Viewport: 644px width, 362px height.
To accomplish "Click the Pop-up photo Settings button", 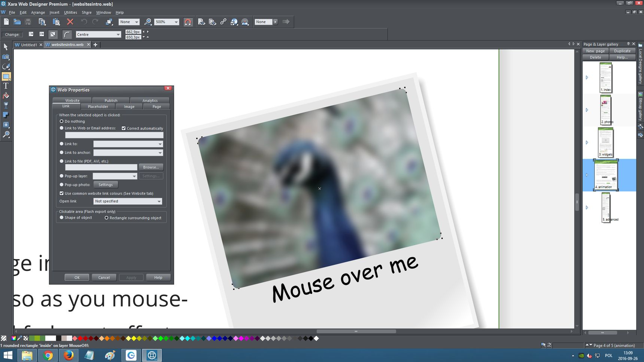I will (106, 185).
